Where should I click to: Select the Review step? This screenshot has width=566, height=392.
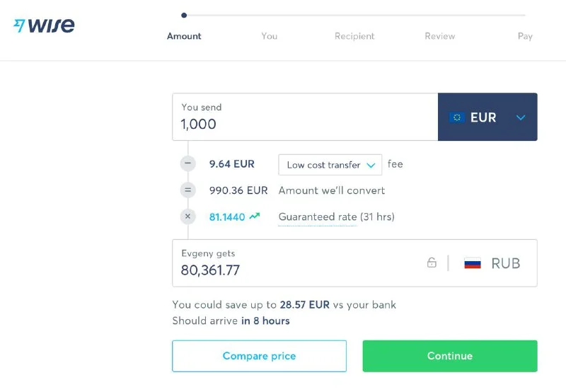[x=440, y=36]
